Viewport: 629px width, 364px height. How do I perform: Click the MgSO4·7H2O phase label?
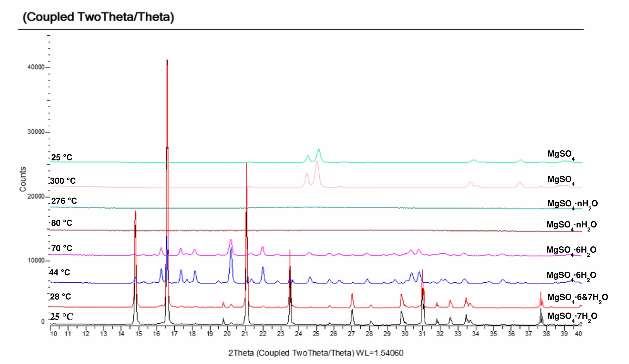[x=572, y=316]
